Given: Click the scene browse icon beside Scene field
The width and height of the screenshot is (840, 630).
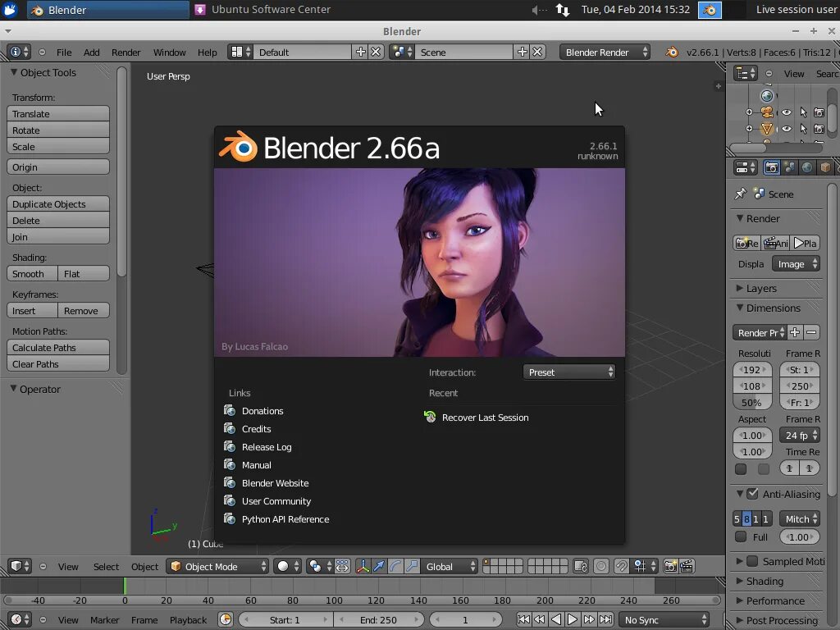Looking at the screenshot, I should [x=401, y=52].
